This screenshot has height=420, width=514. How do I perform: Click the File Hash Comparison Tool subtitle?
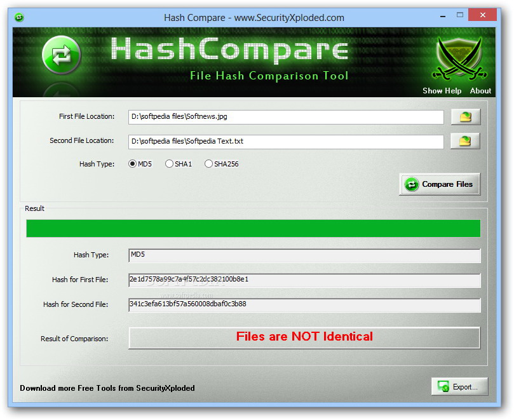pos(269,76)
